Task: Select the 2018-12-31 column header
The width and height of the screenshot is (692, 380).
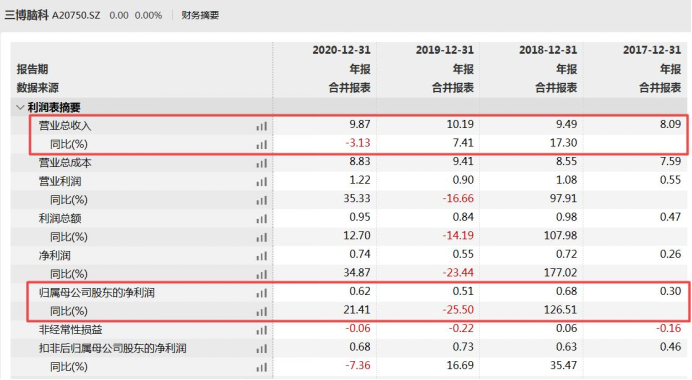Action: click(x=548, y=50)
